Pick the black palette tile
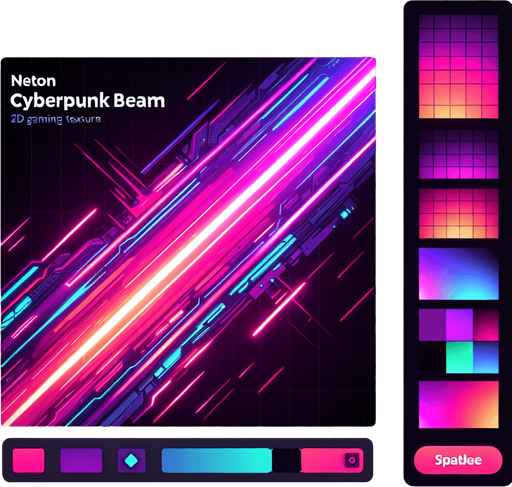The height and width of the screenshot is (487, 512). pyautogui.click(x=432, y=357)
